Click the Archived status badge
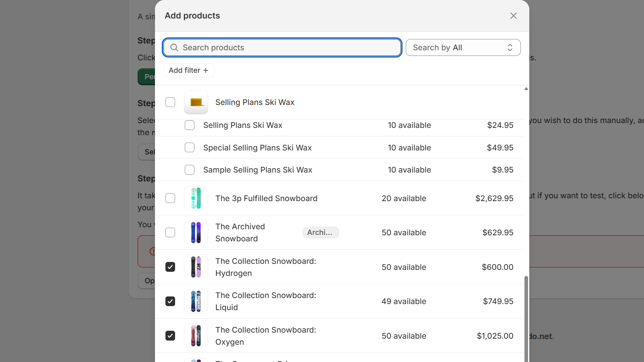Viewport: 644px width, 362px height. click(320, 232)
